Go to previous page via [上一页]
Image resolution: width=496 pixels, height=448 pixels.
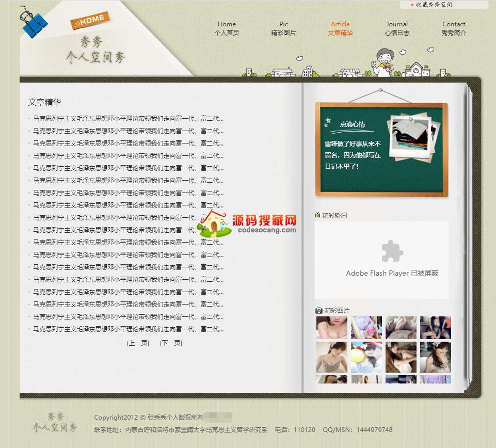pos(138,343)
